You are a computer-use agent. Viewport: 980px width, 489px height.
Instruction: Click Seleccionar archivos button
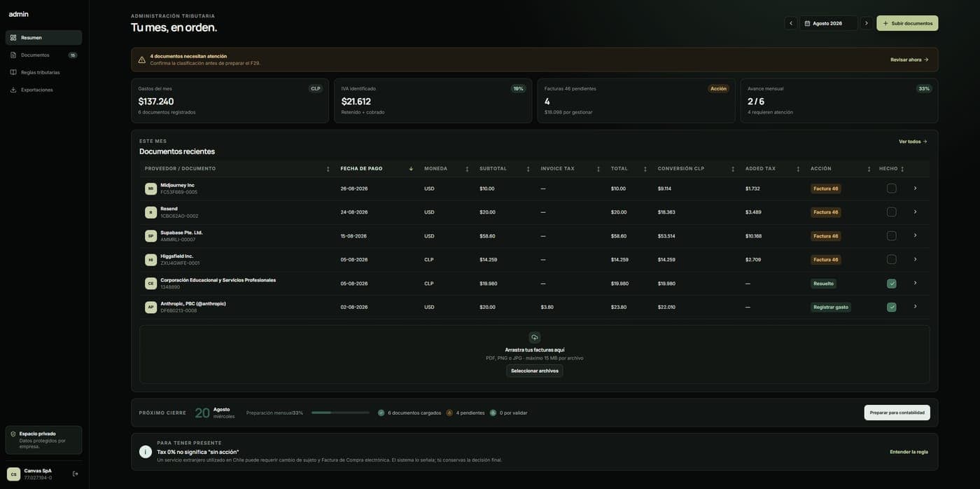click(x=535, y=371)
